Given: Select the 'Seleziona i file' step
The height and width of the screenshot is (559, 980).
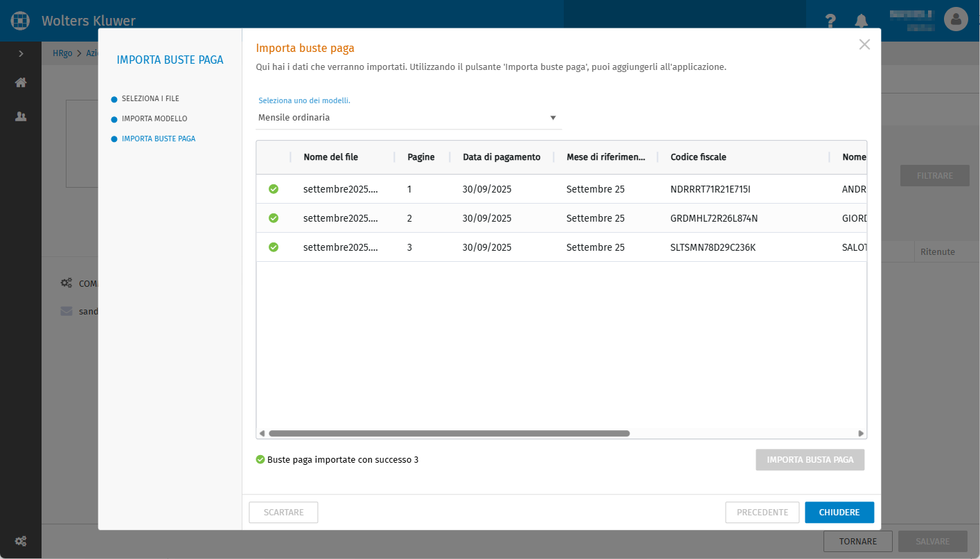Looking at the screenshot, I should tap(150, 99).
